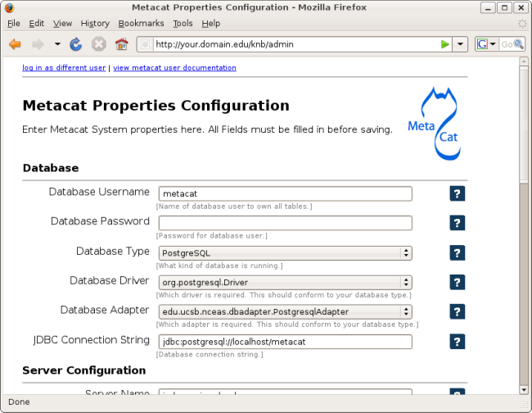Click the Back arrow navigation button
This screenshot has height=413, width=532.
(15, 44)
